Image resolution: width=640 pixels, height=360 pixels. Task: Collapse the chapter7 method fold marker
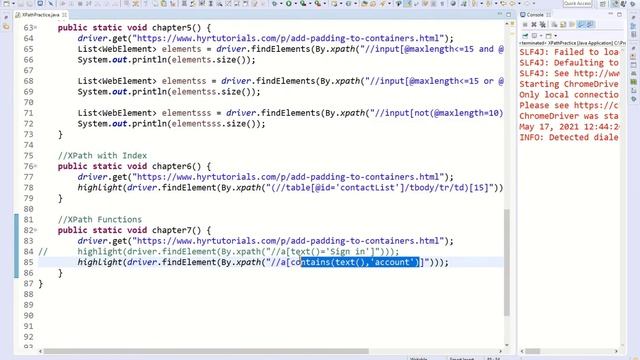point(36,230)
